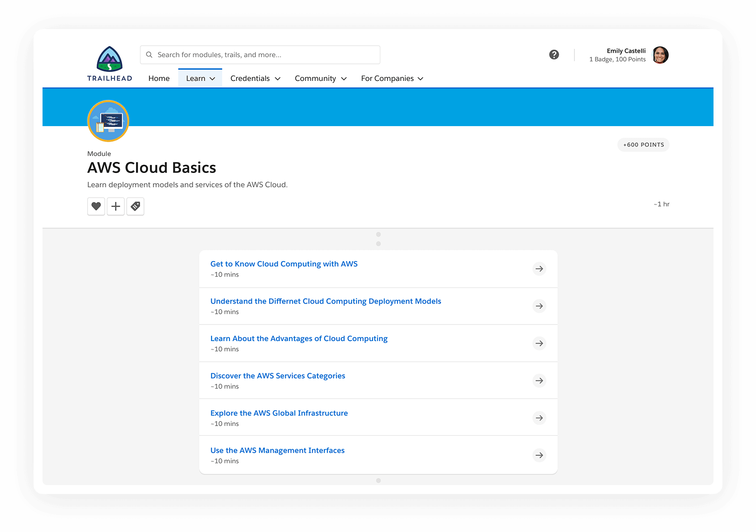This screenshot has height=532, width=756.
Task: Click the AWS Cloud Basics module badge
Action: click(x=108, y=121)
